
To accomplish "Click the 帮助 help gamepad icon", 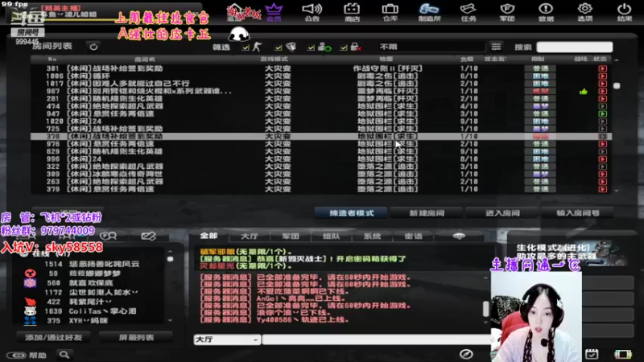I will [16, 355].
